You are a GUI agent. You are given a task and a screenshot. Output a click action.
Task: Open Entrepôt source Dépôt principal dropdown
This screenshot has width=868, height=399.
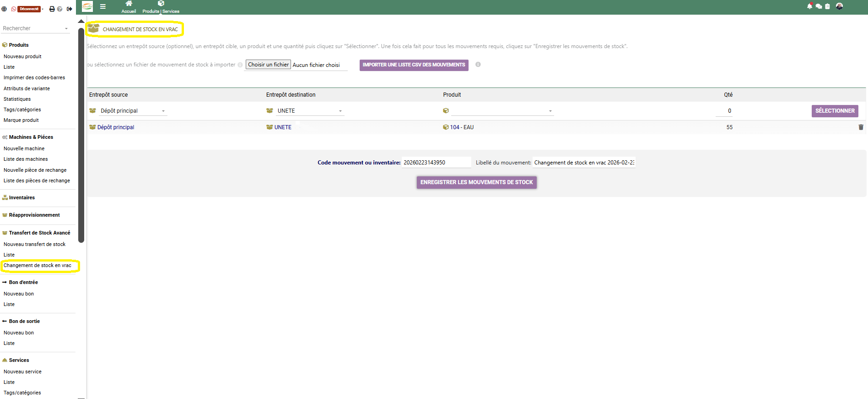pos(133,111)
